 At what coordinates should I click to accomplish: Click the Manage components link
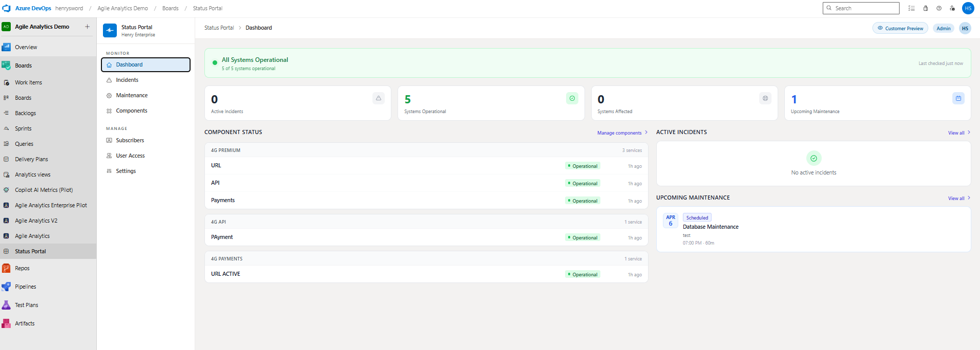point(622,133)
